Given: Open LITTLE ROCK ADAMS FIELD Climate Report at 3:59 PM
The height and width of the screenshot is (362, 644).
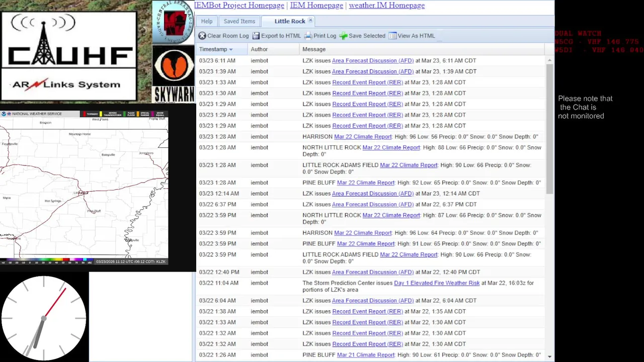Looking at the screenshot, I should tap(409, 254).
